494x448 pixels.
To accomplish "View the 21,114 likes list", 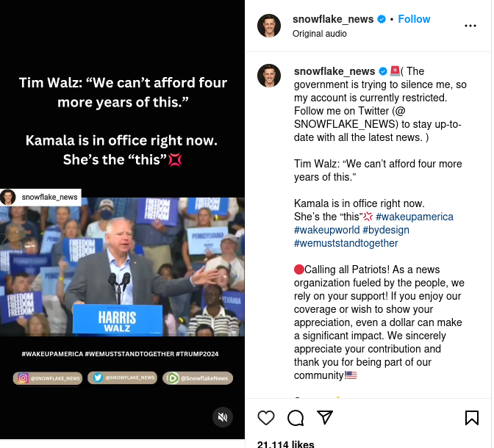I will click(286, 444).
